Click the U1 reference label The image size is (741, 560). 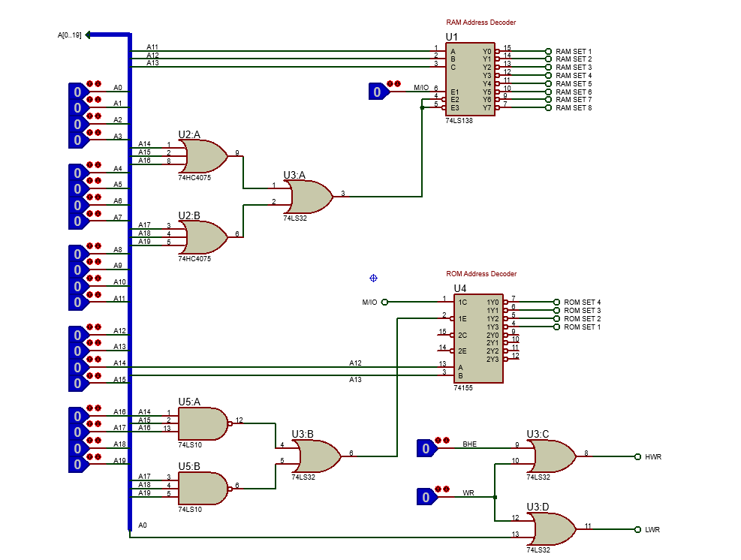[451, 37]
